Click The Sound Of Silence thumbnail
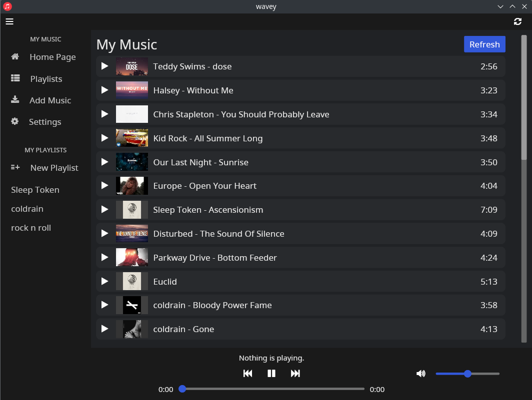This screenshot has height=400, width=532. click(x=132, y=234)
